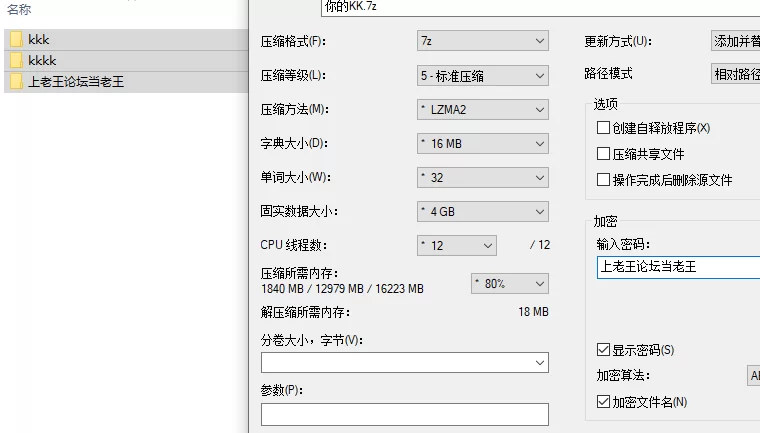
Task: Check the 压缩共享文件 option
Action: (x=603, y=154)
